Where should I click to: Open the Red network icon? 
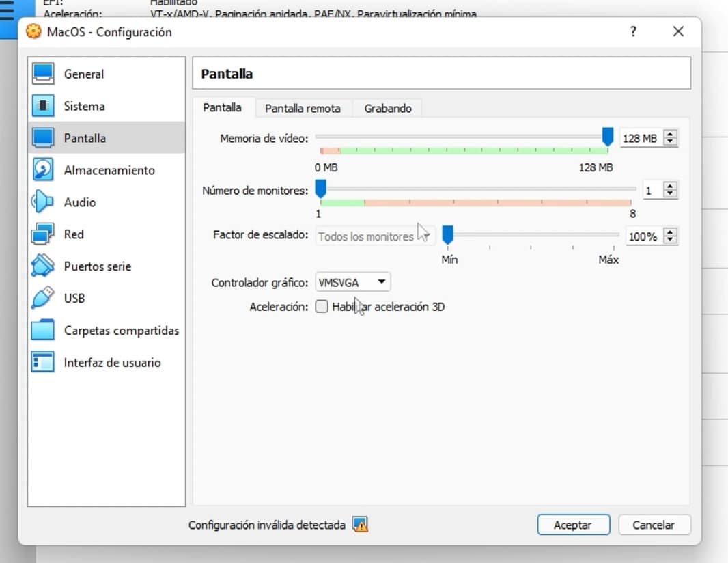click(x=43, y=234)
